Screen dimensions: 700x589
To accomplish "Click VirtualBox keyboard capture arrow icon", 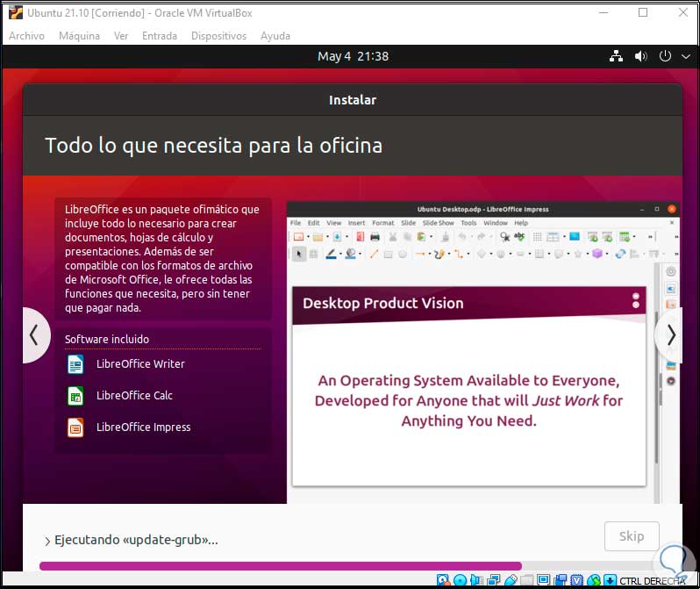I will pyautogui.click(x=610, y=579).
